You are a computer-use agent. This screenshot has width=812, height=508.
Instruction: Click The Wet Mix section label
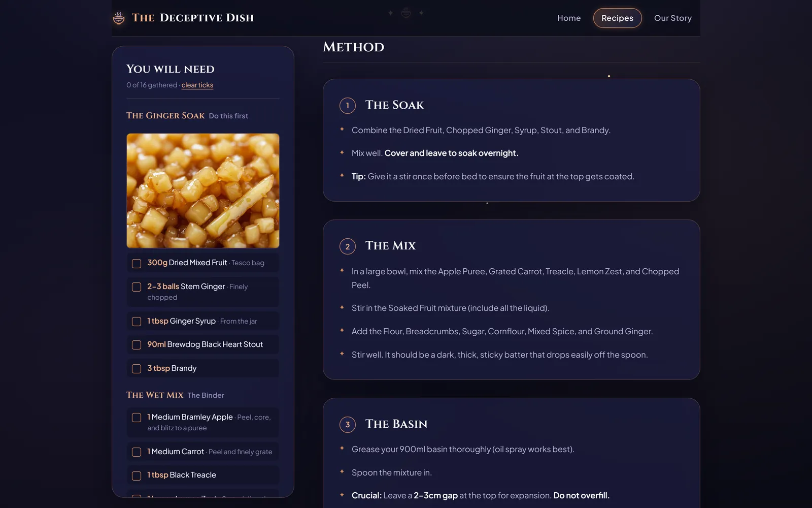coord(155,395)
